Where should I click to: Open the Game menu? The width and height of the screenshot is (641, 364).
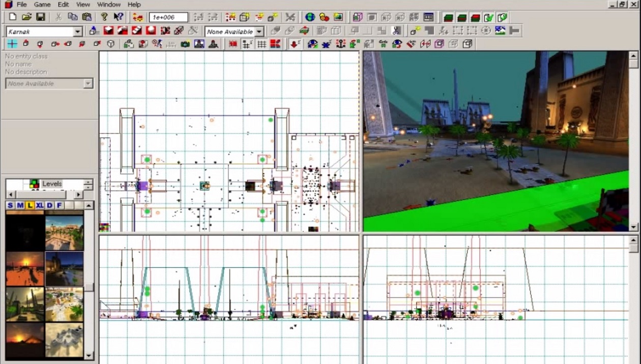coord(42,5)
